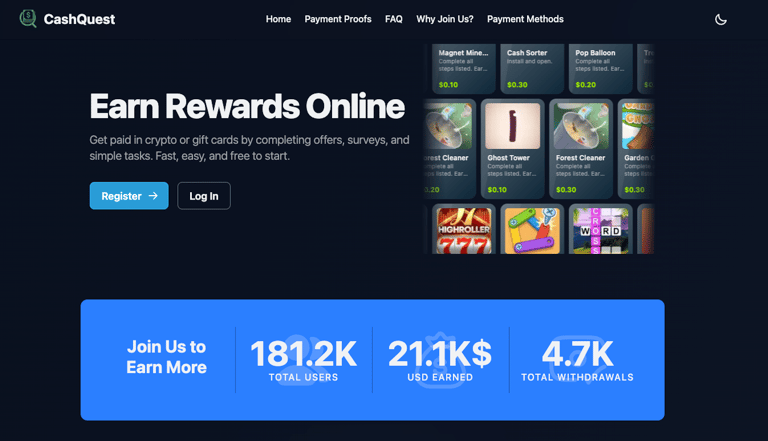Open the Highroller 777 game icon
This screenshot has height=441, width=768.
coord(464,231)
